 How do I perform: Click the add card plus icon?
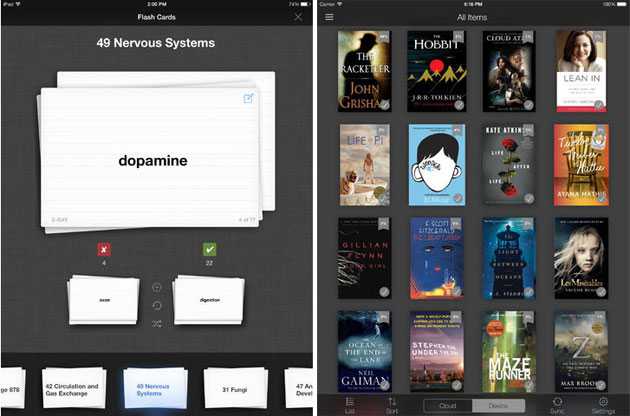coord(156,287)
